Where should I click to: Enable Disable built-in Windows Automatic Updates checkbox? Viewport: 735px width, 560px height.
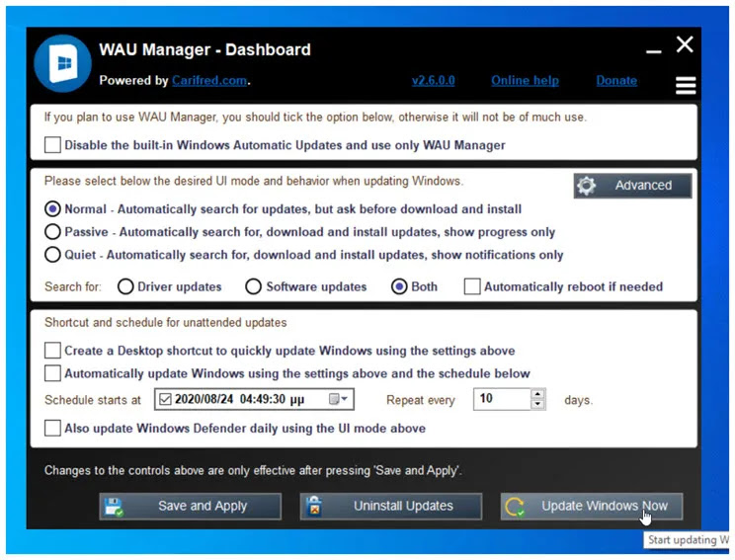52,145
